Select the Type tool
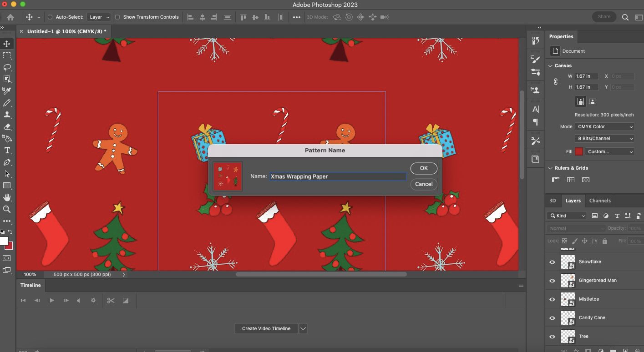The image size is (644, 352). (x=7, y=151)
